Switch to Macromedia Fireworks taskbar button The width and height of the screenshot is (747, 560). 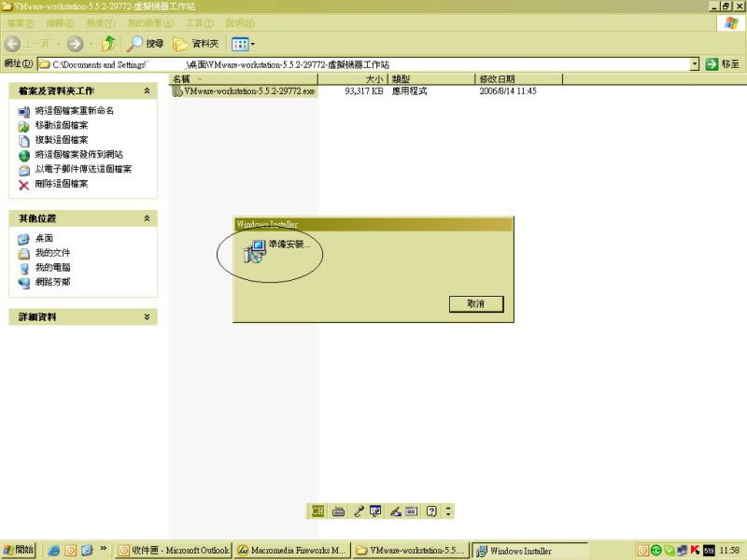(x=292, y=551)
